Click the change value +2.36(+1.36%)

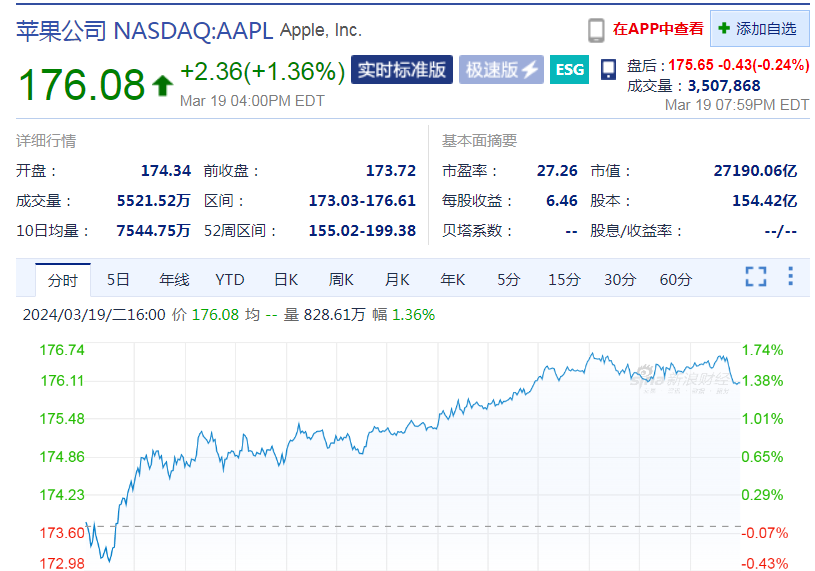[262, 72]
